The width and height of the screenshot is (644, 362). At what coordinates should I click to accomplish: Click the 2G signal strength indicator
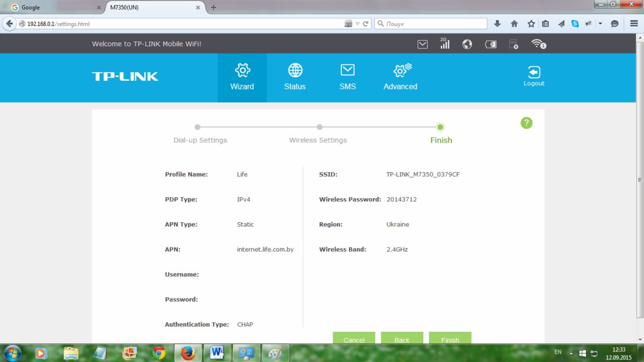pos(444,44)
